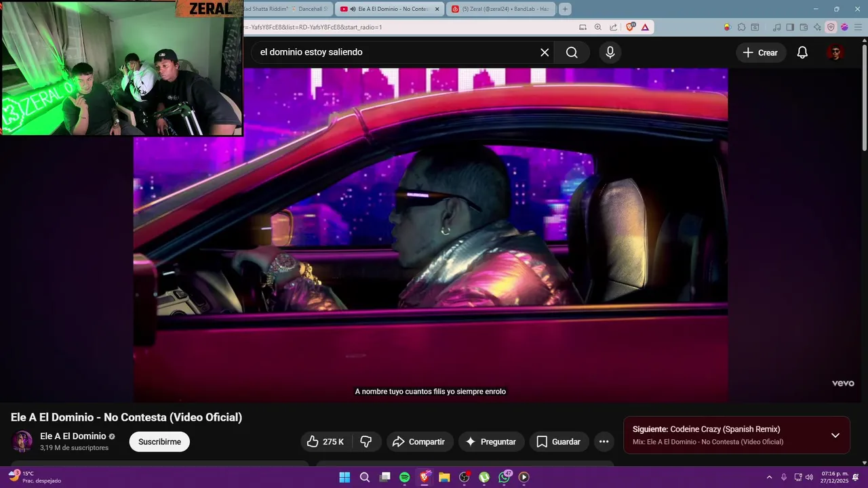This screenshot has width=868, height=488.
Task: Open the Brave wallet icon
Action: (804, 27)
